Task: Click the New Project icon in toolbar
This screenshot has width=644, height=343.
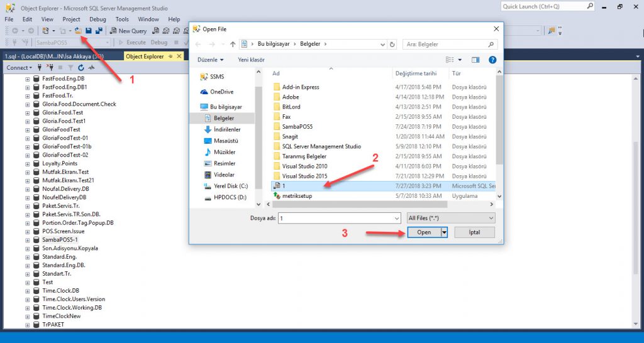Action: [45, 31]
